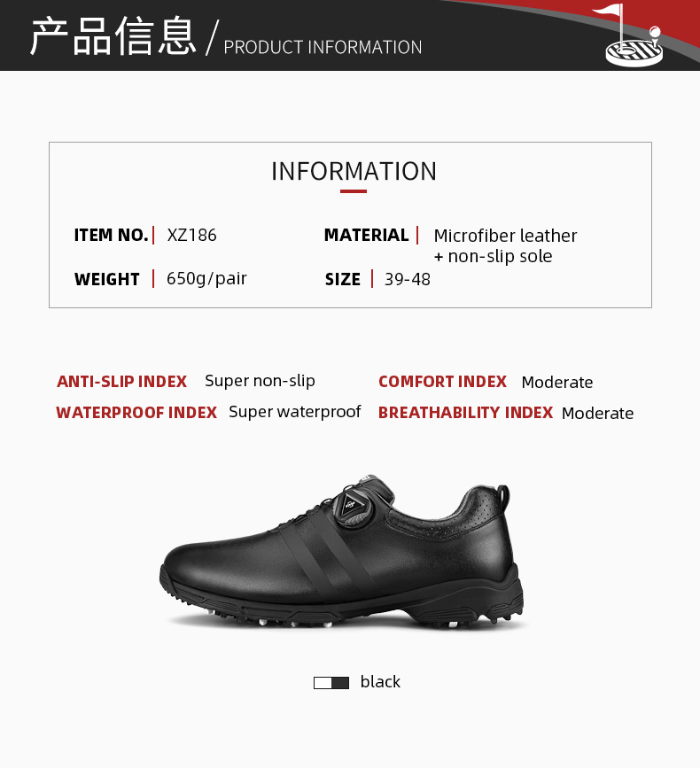The width and height of the screenshot is (700, 768).
Task: Click the ANTI-SLIP INDEX label
Action: [122, 382]
